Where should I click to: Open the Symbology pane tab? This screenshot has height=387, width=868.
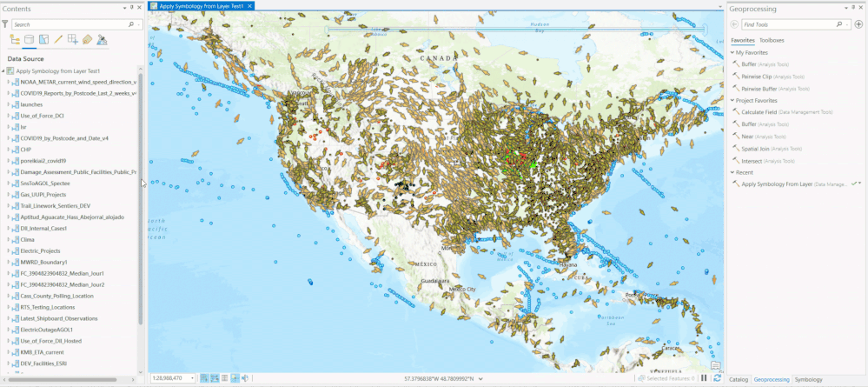(x=808, y=380)
